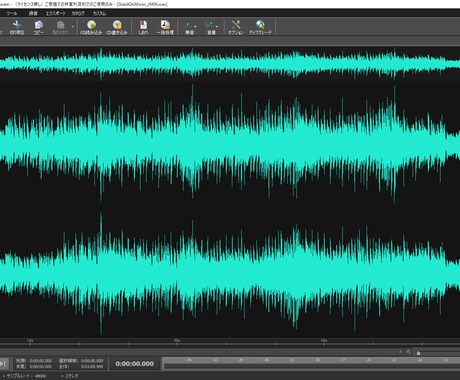Click the しおり (Bookmark) toolbar icon
460x380 pixels.
(143, 27)
